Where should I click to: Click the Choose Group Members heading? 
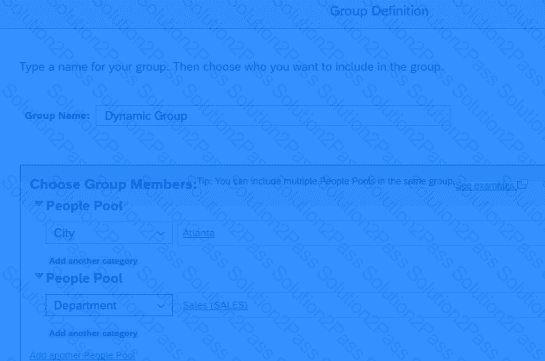[x=113, y=184]
